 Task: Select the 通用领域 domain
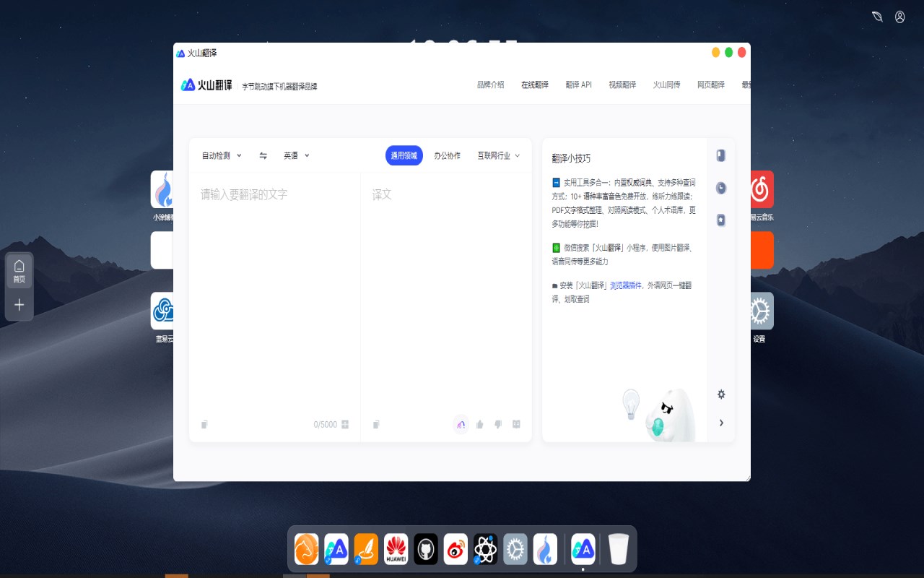pyautogui.click(x=404, y=155)
